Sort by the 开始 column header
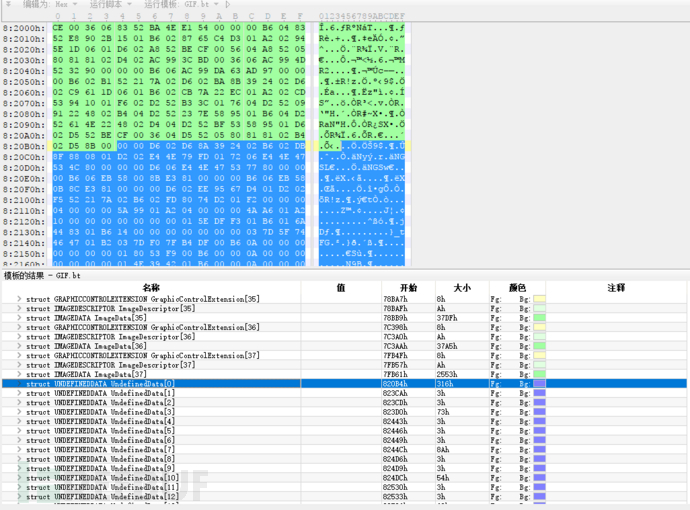 click(408, 288)
